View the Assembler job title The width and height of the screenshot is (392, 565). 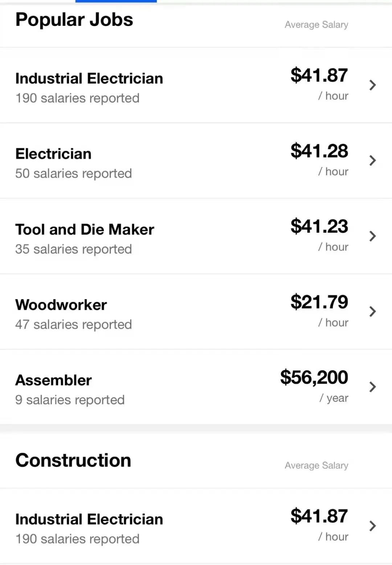point(53,380)
